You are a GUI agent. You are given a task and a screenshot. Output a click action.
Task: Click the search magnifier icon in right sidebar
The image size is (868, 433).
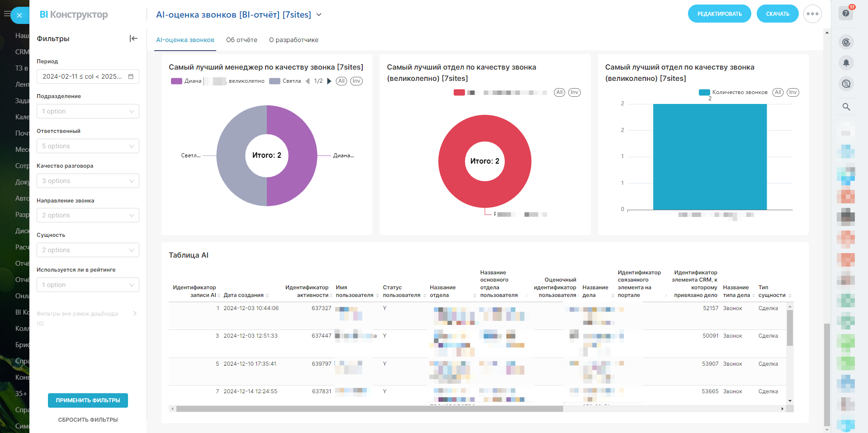[x=846, y=107]
